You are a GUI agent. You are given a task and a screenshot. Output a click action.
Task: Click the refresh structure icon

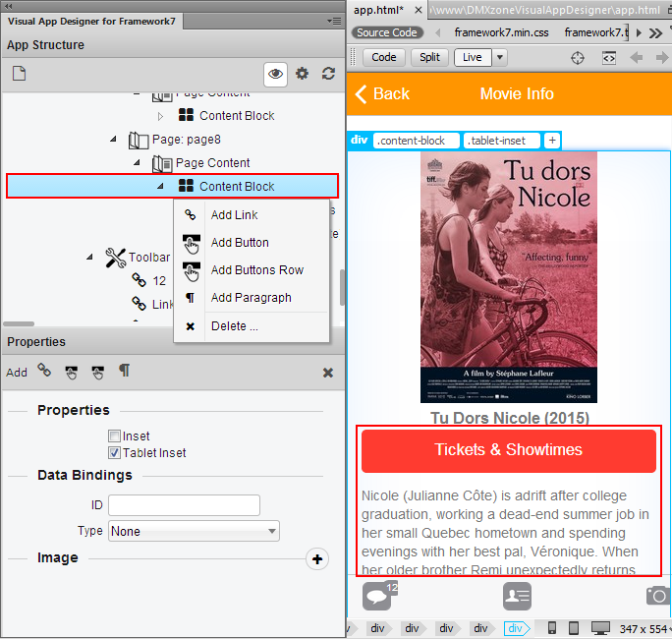(328, 74)
